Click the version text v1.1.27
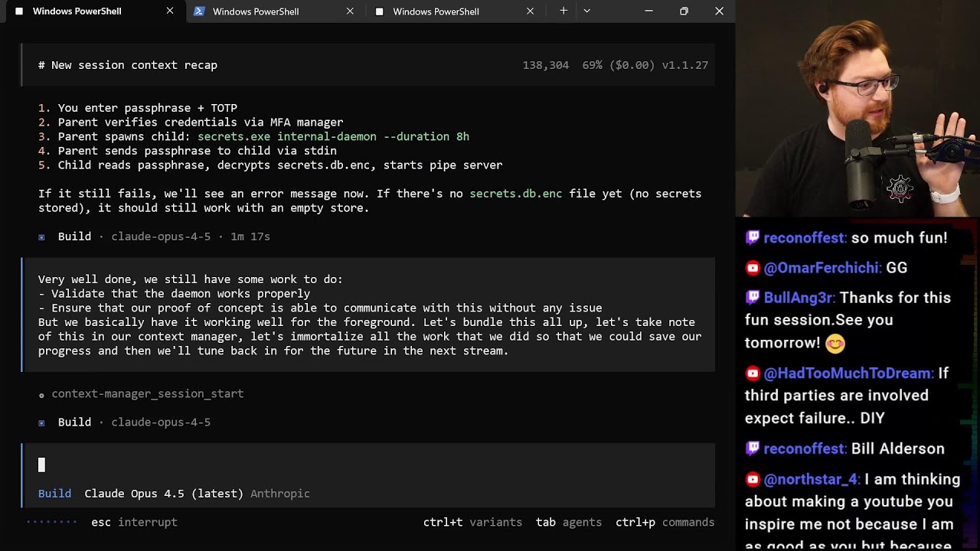Viewport: 980px width, 551px height. coord(685,65)
